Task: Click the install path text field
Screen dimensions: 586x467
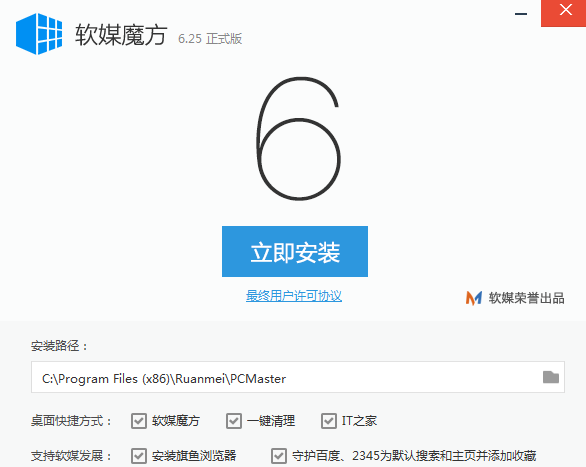Action: pos(297,377)
